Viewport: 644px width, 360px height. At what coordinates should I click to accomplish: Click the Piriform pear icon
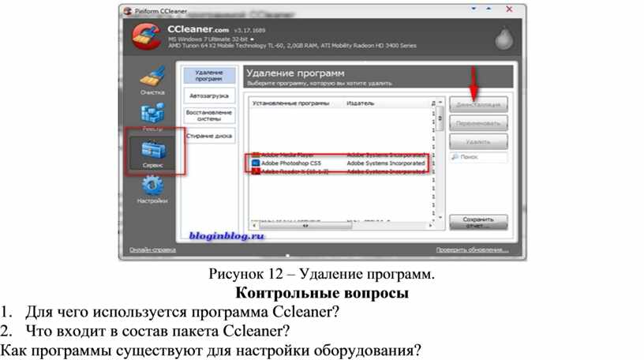504,39
